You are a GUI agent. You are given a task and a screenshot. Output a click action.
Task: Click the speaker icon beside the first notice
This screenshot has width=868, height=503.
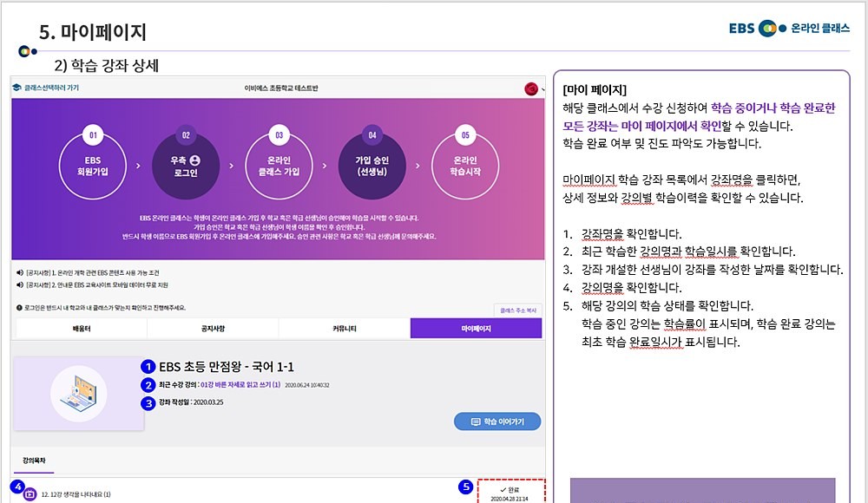pyautogui.click(x=19, y=272)
